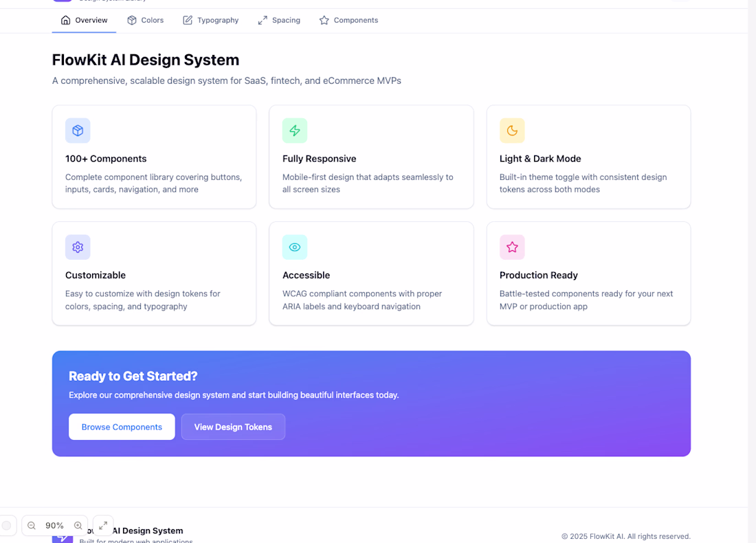Go to the Spacing tab
Image resolution: width=756 pixels, height=543 pixels.
[279, 20]
